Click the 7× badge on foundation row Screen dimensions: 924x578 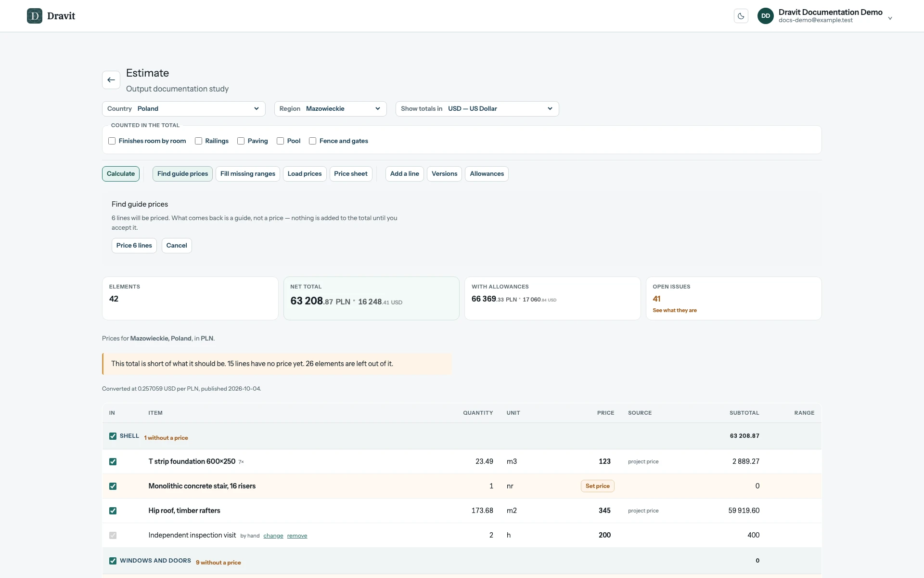point(241,462)
